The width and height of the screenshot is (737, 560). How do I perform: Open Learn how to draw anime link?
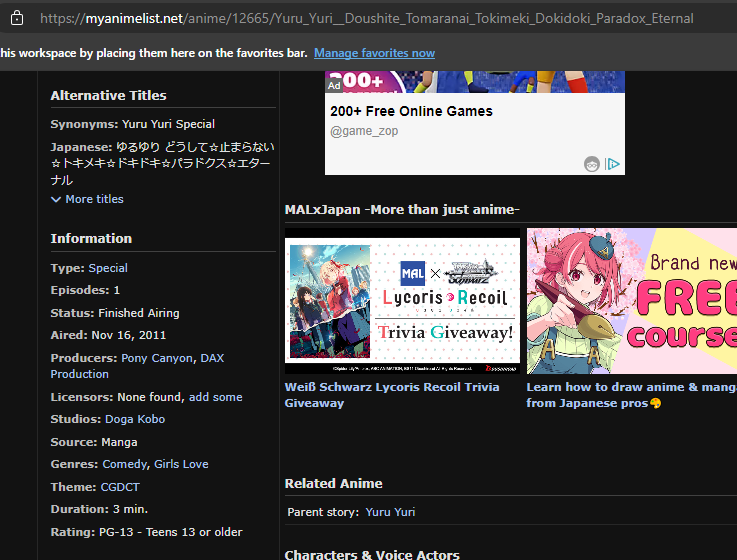pyautogui.click(x=631, y=395)
